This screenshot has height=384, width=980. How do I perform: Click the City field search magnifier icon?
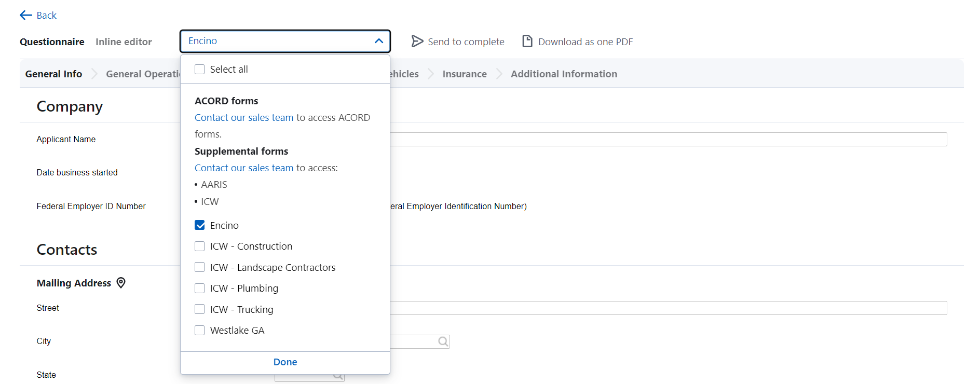click(443, 341)
